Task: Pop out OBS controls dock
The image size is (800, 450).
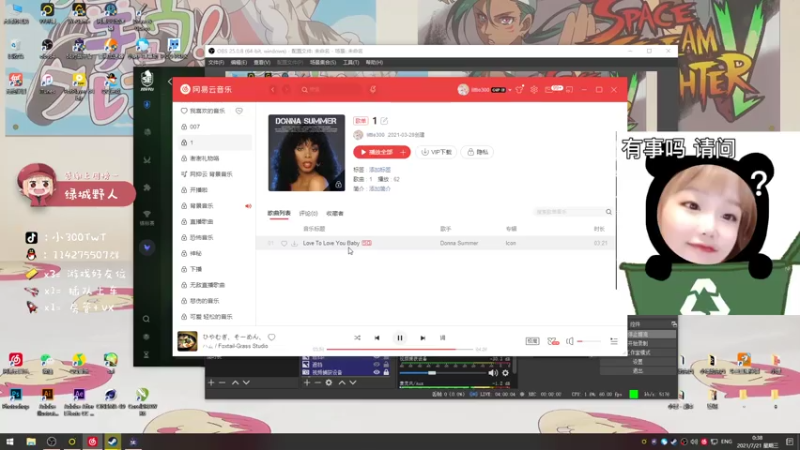Action: click(674, 324)
